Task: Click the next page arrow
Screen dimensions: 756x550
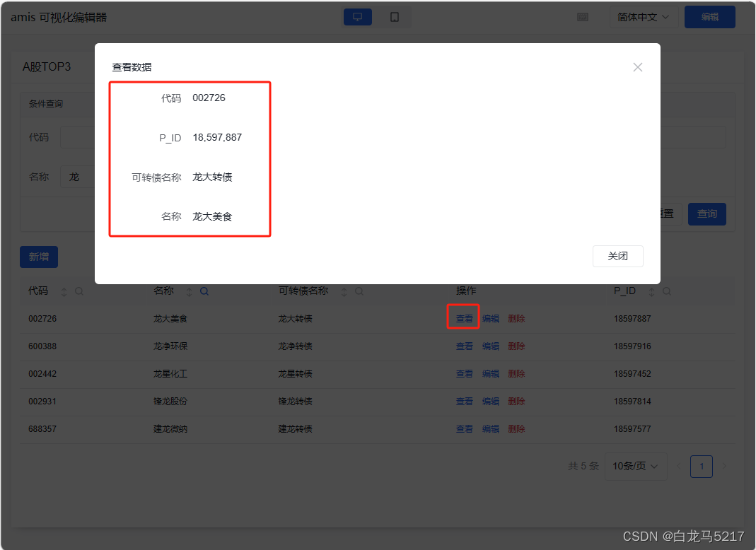Action: (x=723, y=466)
